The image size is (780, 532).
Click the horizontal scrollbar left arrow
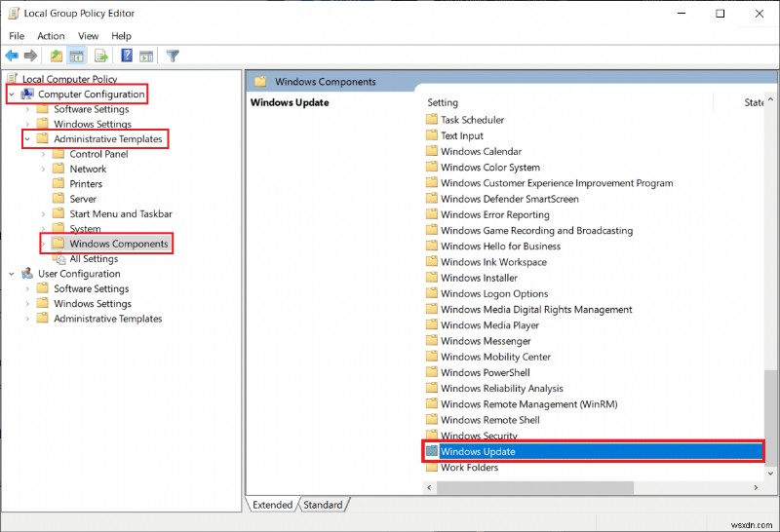click(x=429, y=488)
